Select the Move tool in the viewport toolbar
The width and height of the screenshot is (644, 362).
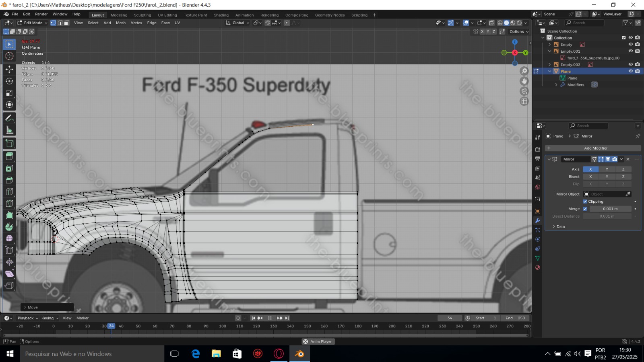9,69
